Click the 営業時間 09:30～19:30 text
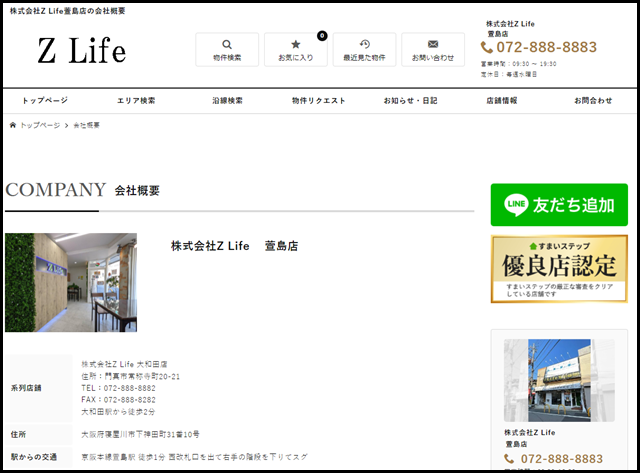The height and width of the screenshot is (473, 640). 518,64
